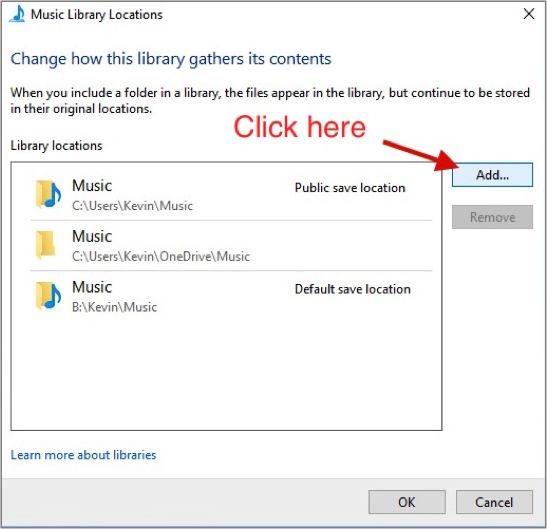Open the Add... folder dialog
Image resolution: width=547 pixels, height=529 pixels.
[492, 174]
